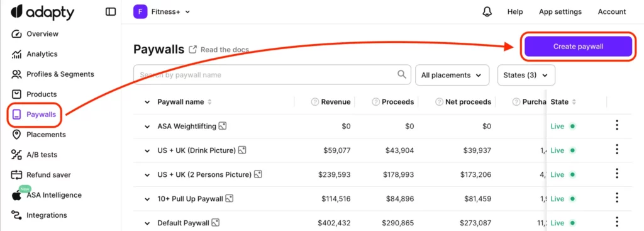644x231 pixels.
Task: Click the Overview gauge icon
Action: click(16, 34)
